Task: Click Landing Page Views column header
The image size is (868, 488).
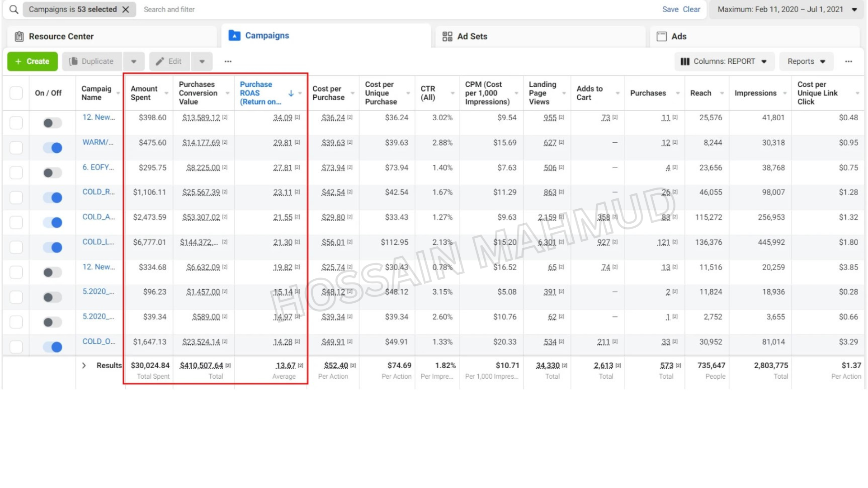Action: pyautogui.click(x=542, y=93)
